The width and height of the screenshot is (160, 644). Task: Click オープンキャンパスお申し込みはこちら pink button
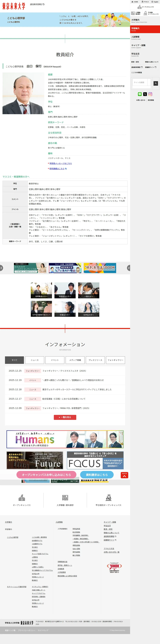(46, 475)
